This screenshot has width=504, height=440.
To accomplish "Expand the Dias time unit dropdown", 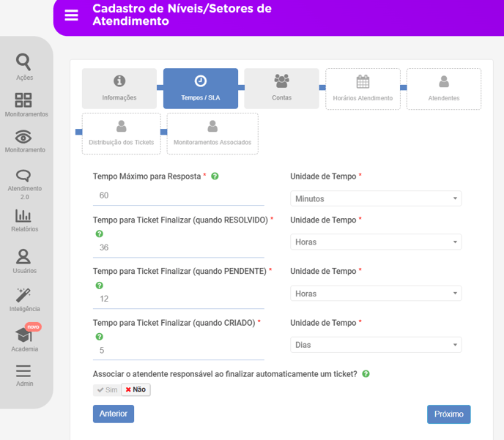I will click(x=376, y=345).
